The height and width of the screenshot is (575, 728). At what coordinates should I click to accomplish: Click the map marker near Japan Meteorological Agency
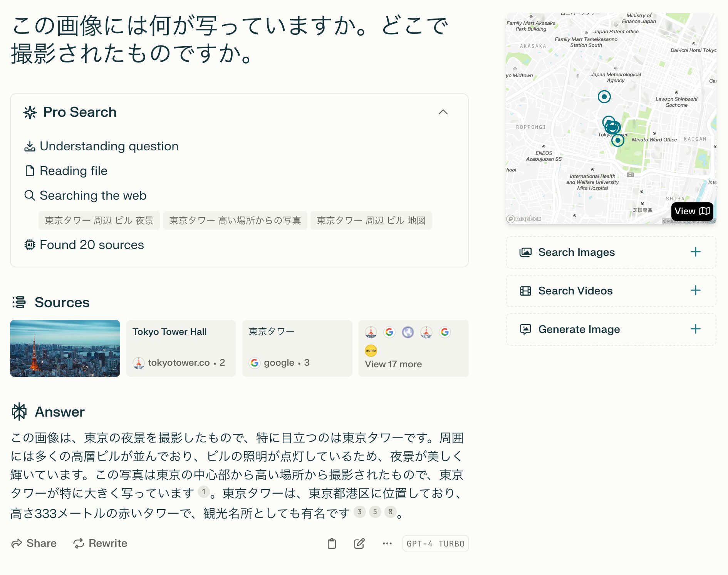click(604, 96)
